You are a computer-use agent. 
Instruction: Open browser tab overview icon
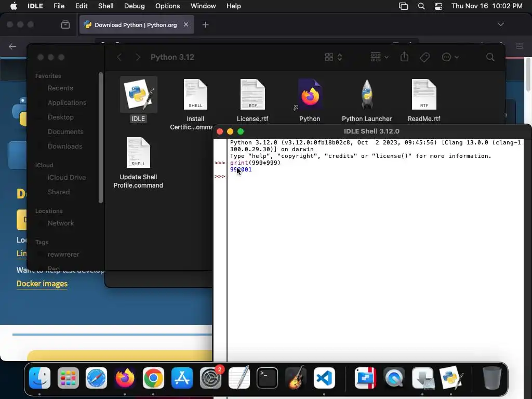point(65,25)
